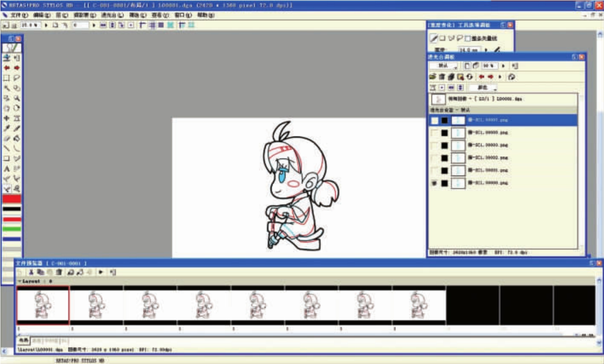Click the 透光台设置 header row
604x364 pixels.
503,110
